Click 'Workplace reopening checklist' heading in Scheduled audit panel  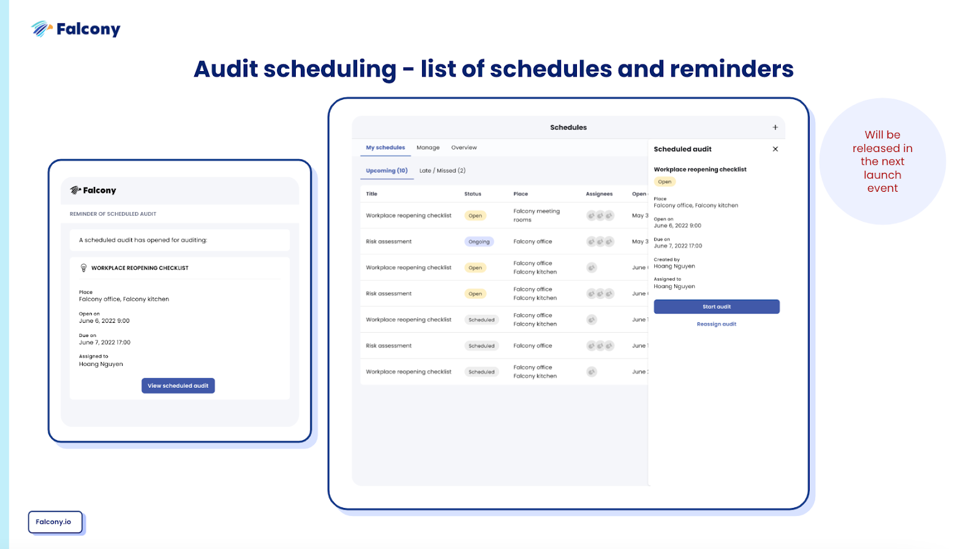(x=700, y=170)
